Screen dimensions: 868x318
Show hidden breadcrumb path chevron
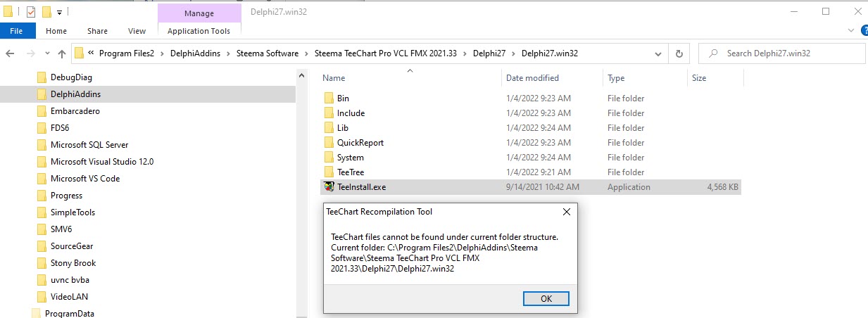[x=91, y=53]
